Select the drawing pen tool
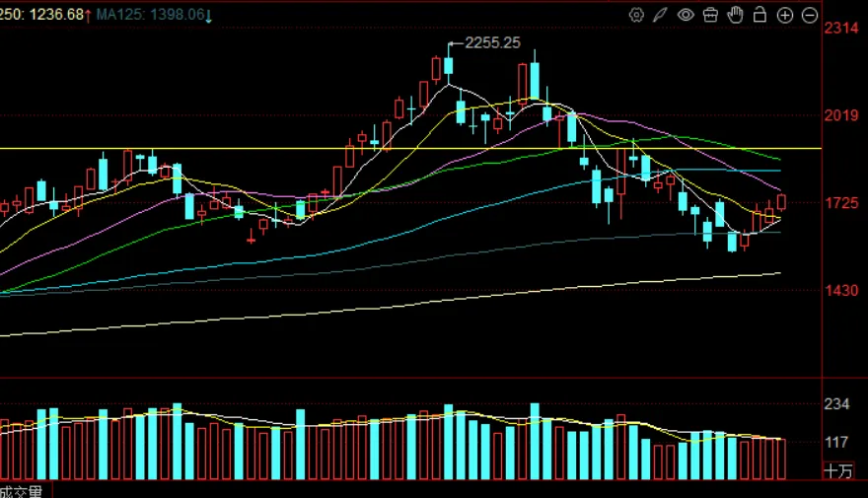 [x=661, y=15]
